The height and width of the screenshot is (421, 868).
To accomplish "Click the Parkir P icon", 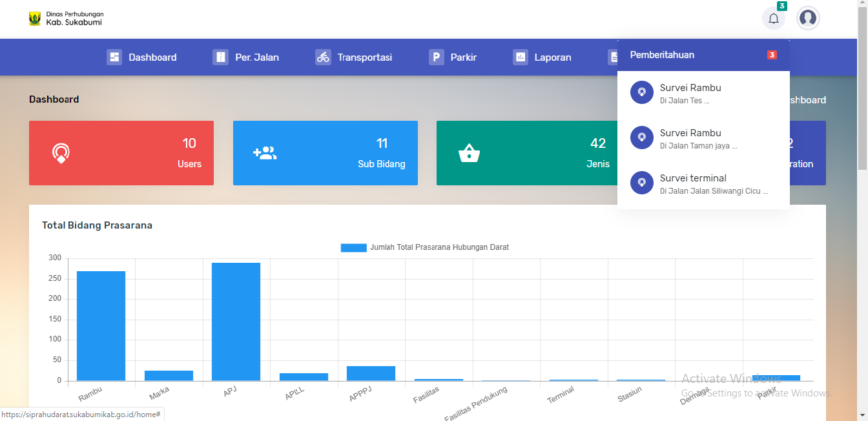I will 437,57.
